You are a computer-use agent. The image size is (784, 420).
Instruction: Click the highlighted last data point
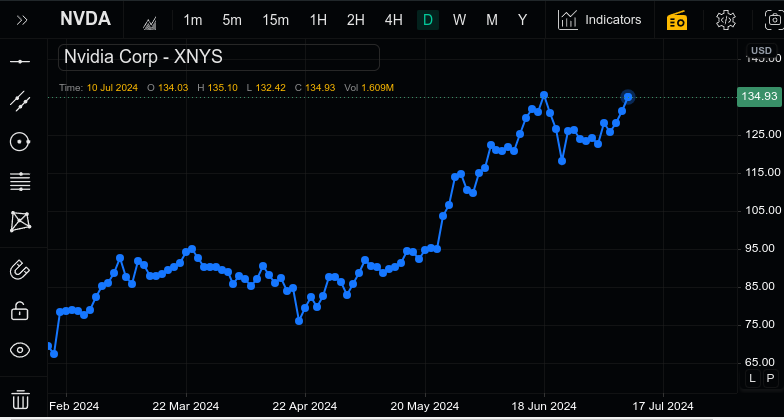pos(628,97)
